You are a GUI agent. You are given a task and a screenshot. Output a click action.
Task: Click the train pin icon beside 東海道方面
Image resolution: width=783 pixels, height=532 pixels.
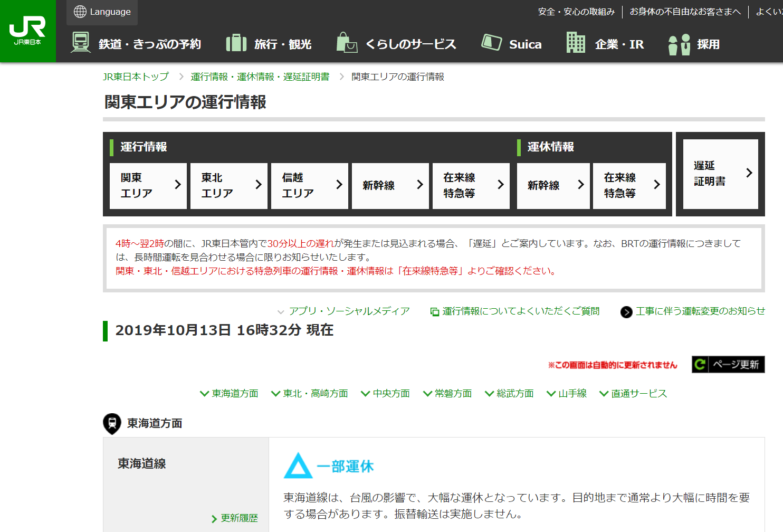(x=112, y=423)
